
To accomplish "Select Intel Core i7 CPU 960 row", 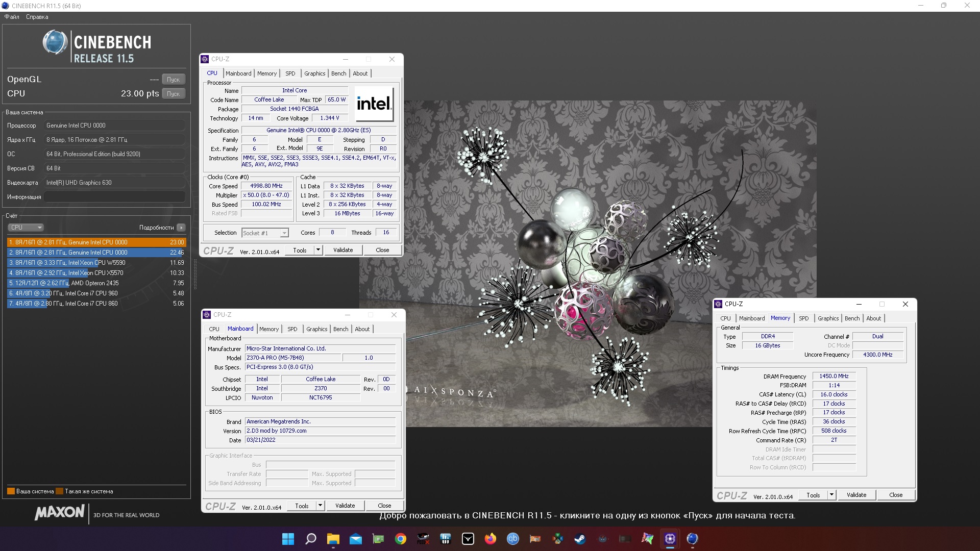I will (96, 293).
